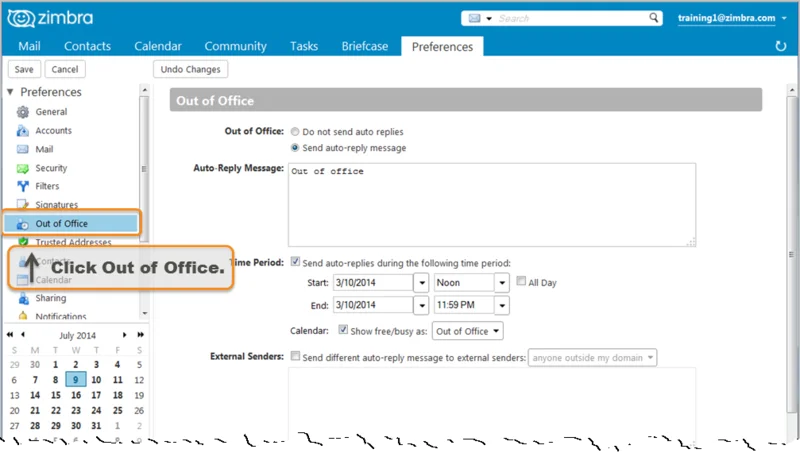Switch to the Briefcase tab
The image size is (800, 453).
pyautogui.click(x=365, y=46)
